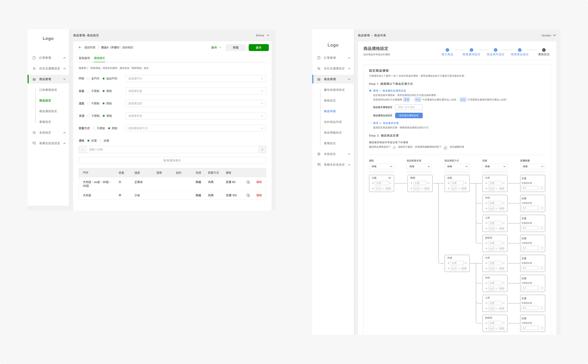The image size is (588, 364).
Task: Click the green 儲存 button
Action: 259,48
